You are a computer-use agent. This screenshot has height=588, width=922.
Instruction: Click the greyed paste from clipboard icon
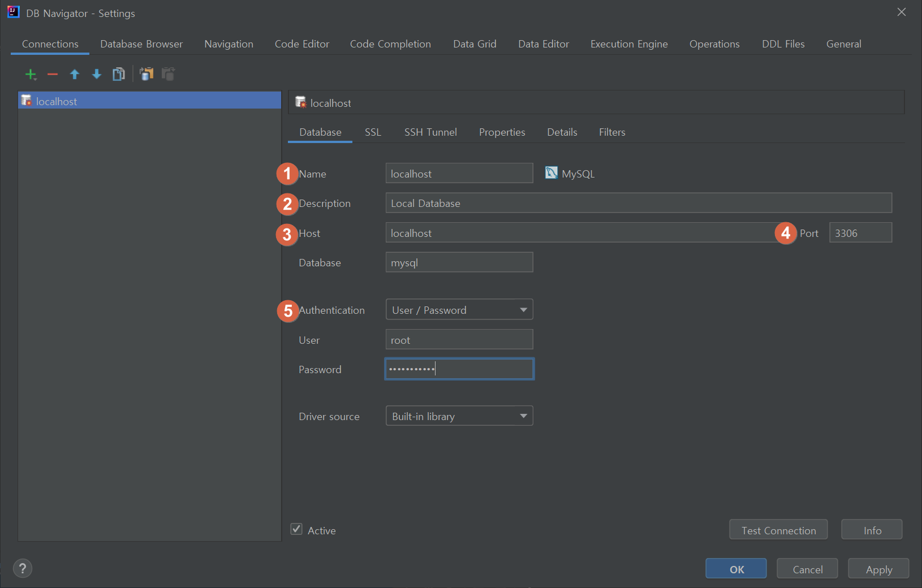[169, 74]
